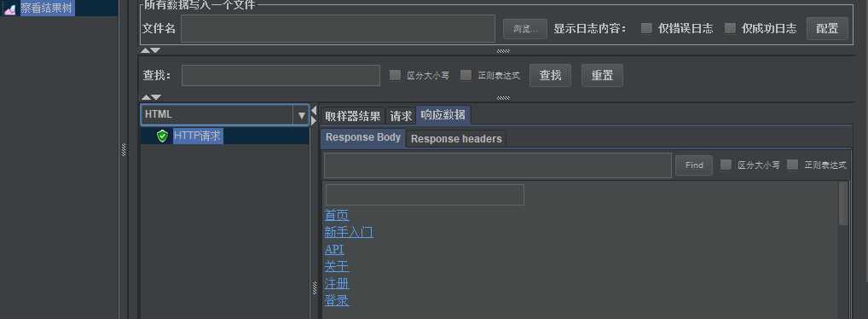
Task: Toggle the split-pane arrows beside 取样器结果
Action: 314,115
